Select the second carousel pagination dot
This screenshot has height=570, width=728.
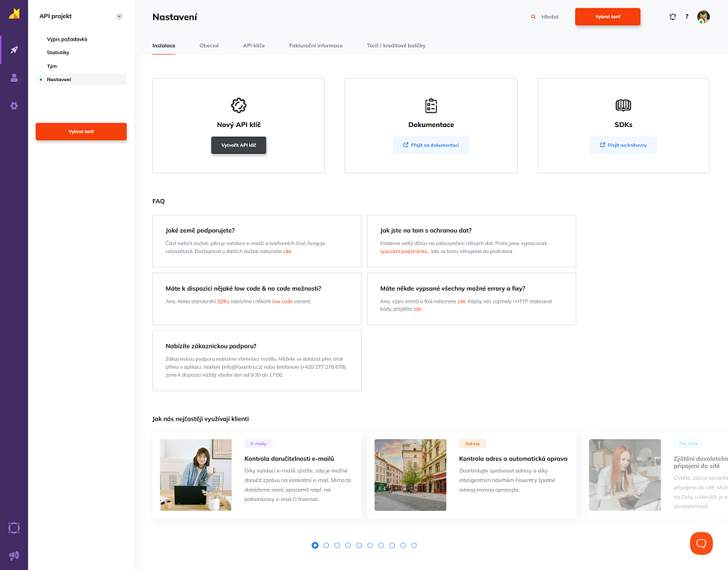click(326, 546)
